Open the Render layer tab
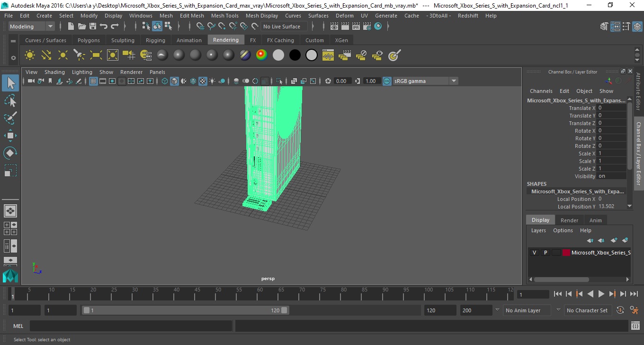Screen dimensions: 644x345 [x=569, y=220]
